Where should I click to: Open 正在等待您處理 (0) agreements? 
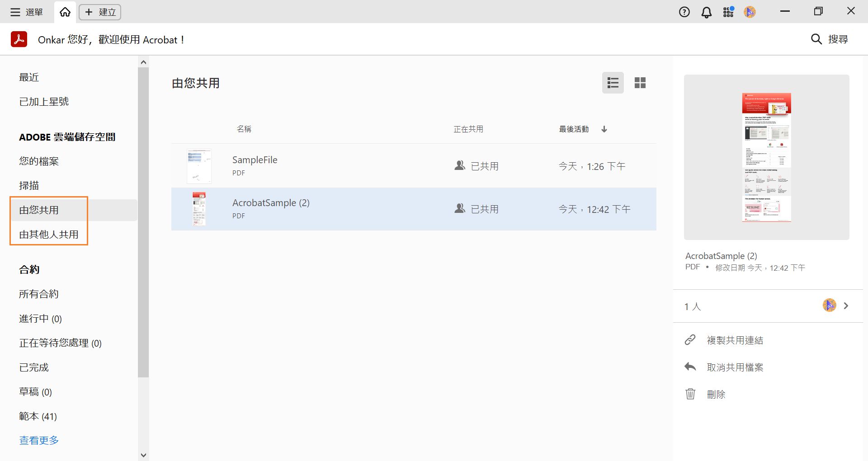[x=60, y=343]
